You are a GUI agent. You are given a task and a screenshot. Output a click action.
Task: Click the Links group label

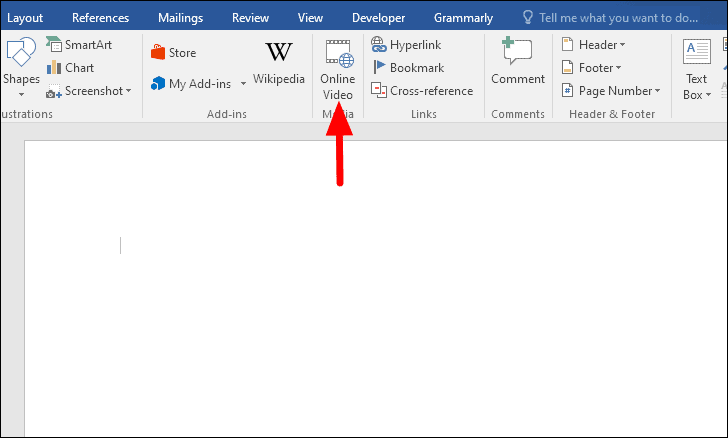click(423, 114)
